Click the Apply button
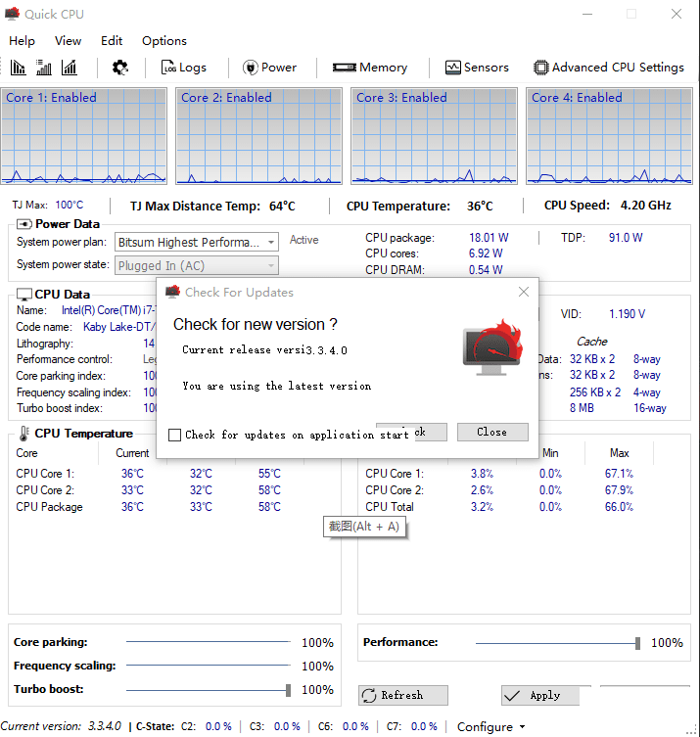700x737 pixels. (540, 695)
